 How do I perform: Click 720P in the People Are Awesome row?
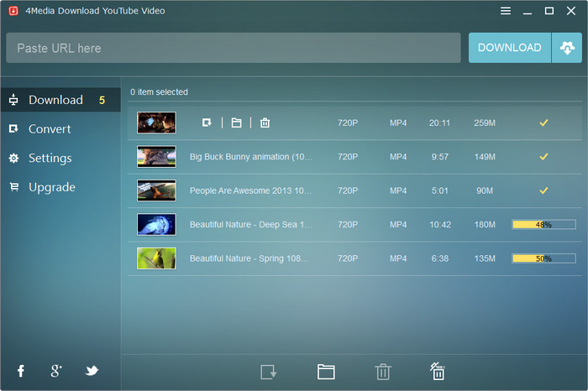pyautogui.click(x=348, y=190)
